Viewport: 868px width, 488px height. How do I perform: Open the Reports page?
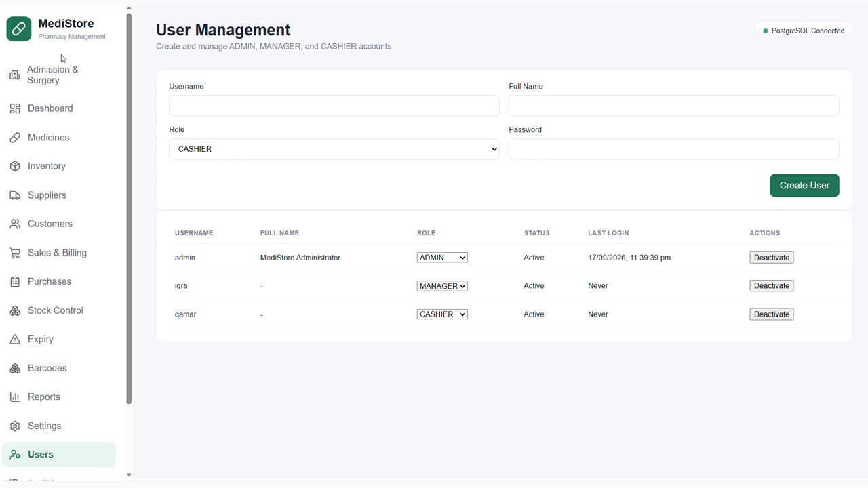pos(59,397)
